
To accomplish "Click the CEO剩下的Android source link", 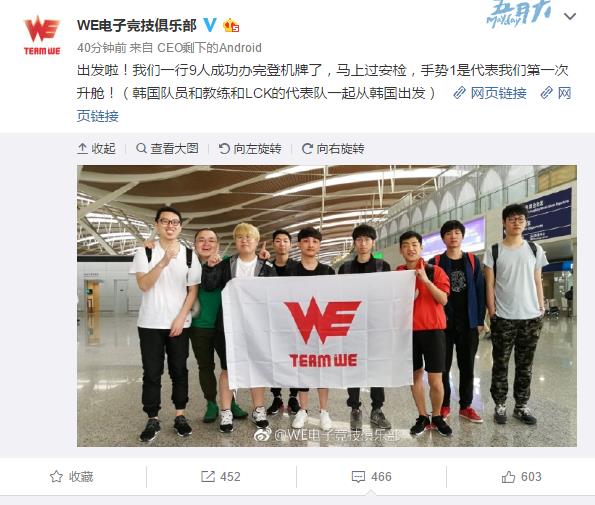I will click(209, 48).
